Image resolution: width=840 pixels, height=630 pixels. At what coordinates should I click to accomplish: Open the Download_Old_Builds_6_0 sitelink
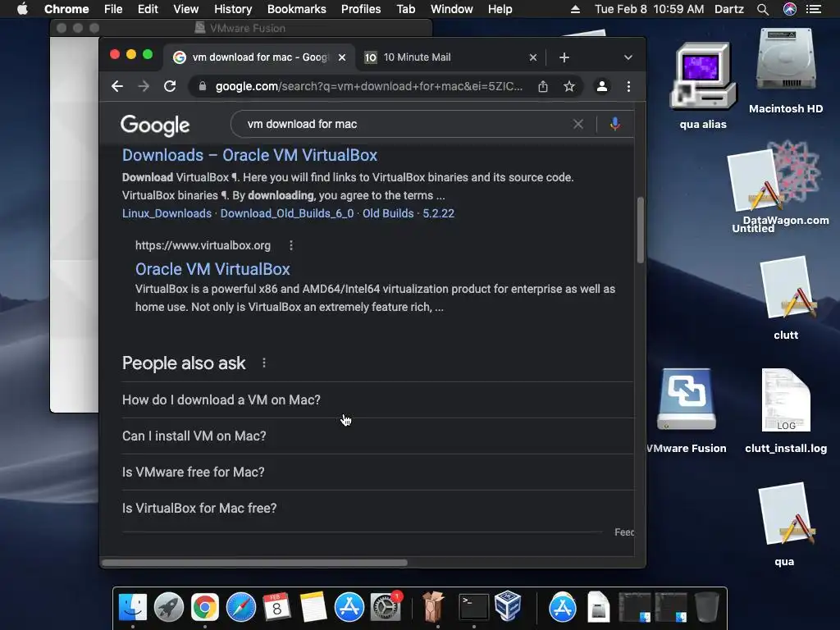click(x=287, y=213)
